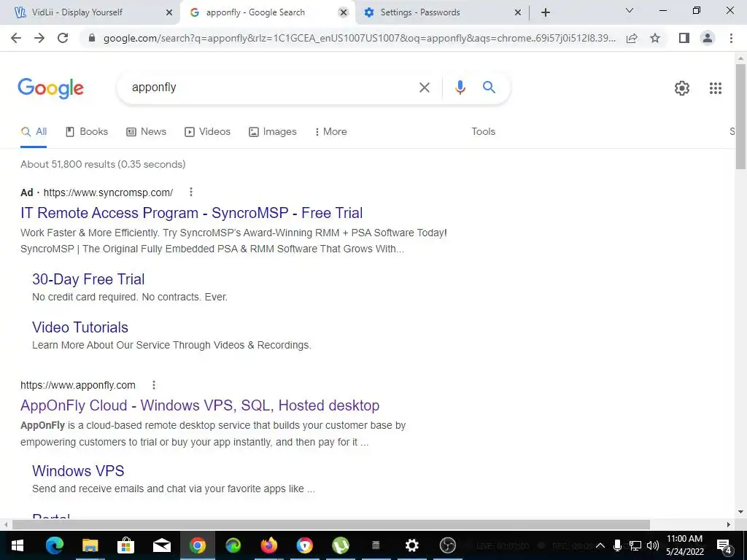Click the horizontal scrollbar thumb
The height and width of the screenshot is (560, 747).
coord(331,525)
